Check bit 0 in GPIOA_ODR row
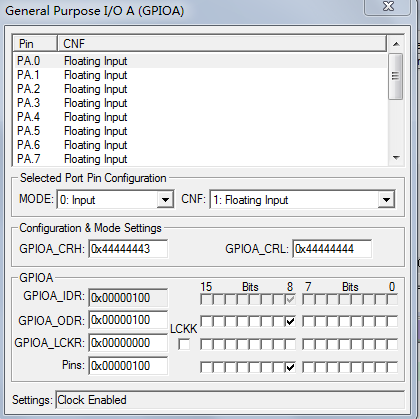Screen dimensions: 420x419 click(392, 321)
